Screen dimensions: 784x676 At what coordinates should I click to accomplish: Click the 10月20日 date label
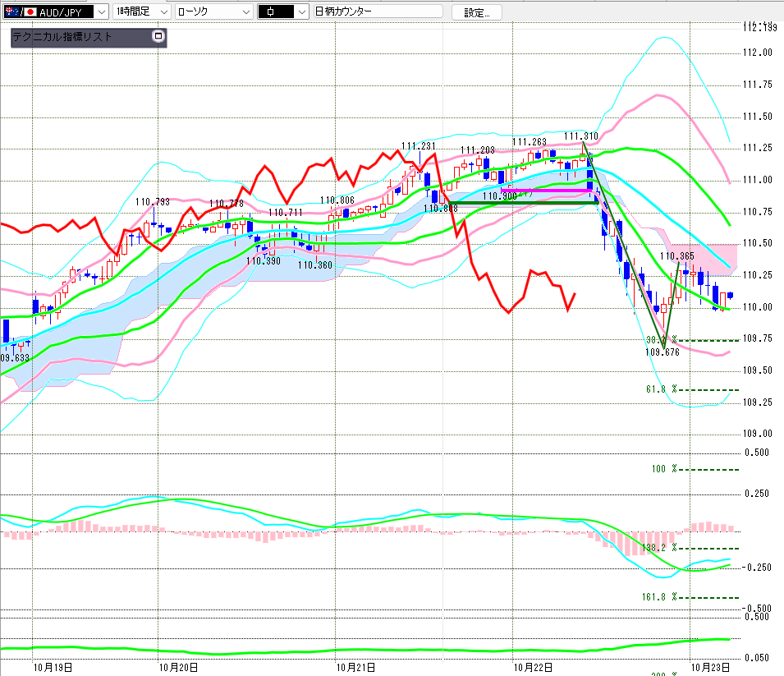click(178, 668)
